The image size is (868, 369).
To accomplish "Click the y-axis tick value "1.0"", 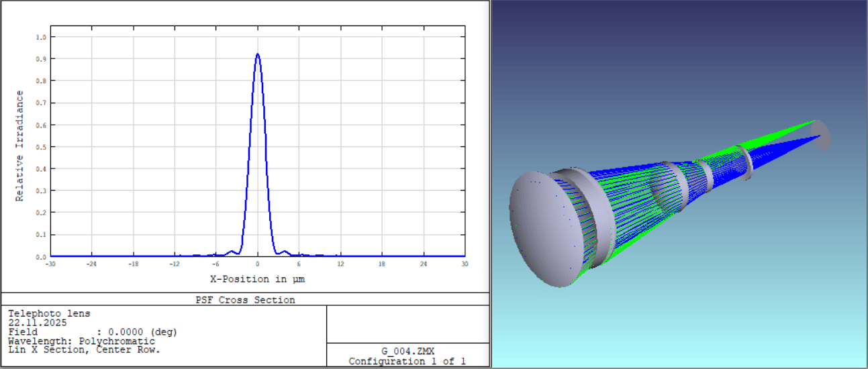I will point(41,38).
